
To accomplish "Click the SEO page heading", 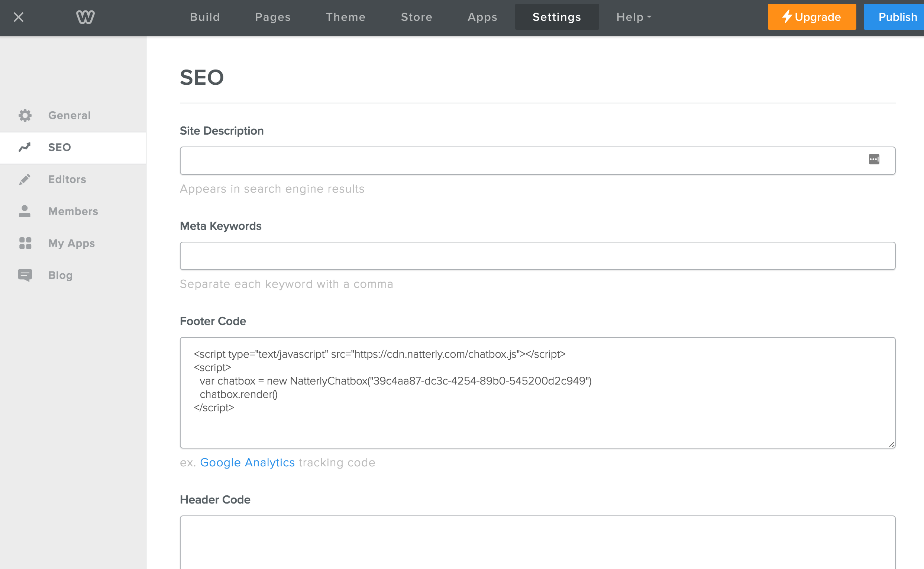I will point(202,77).
